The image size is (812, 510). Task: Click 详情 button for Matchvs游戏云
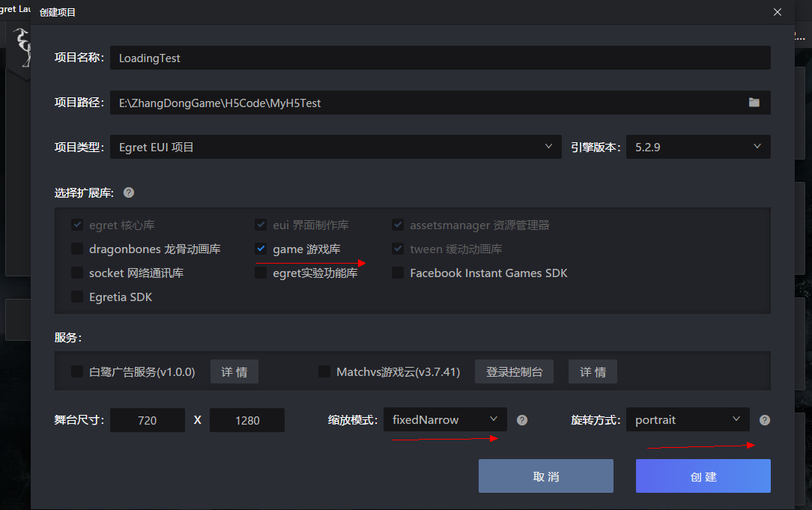[593, 371]
